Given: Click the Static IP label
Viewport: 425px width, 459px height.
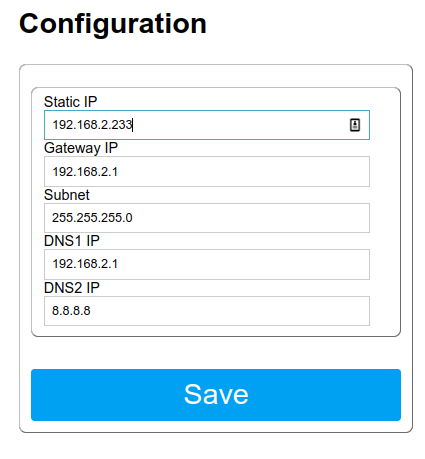Looking at the screenshot, I should tap(70, 102).
